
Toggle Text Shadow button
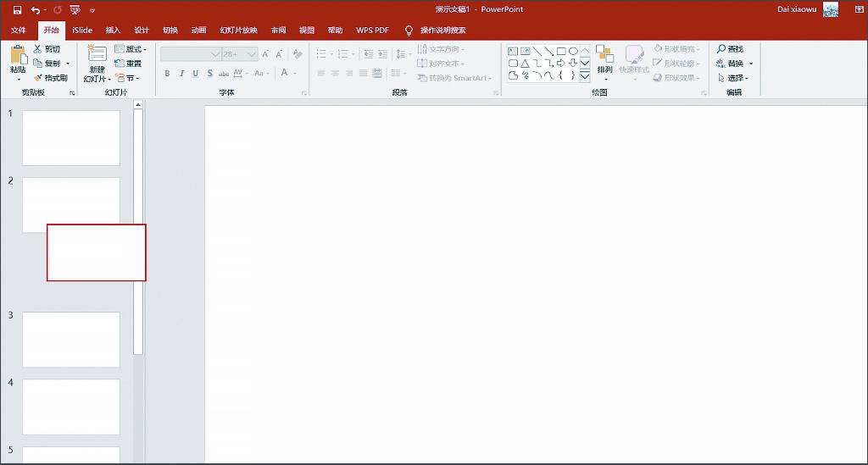[210, 73]
